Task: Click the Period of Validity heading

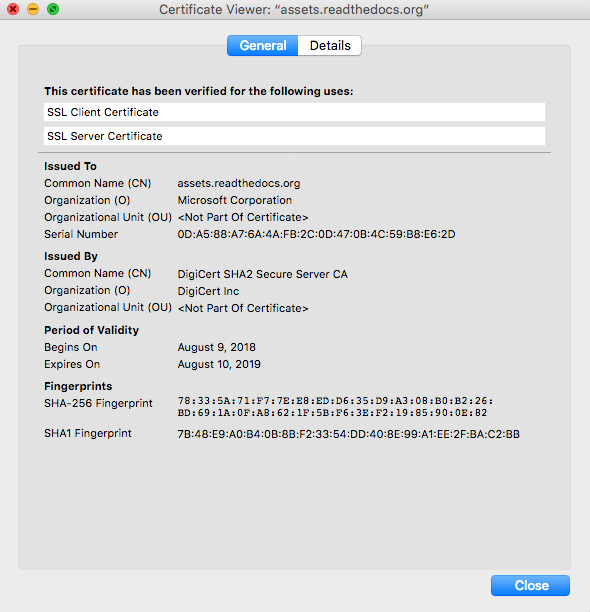Action: coord(91,330)
